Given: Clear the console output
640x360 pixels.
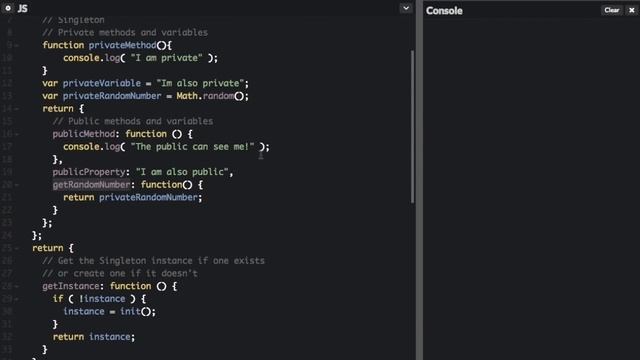Looking at the screenshot, I should pos(611,10).
